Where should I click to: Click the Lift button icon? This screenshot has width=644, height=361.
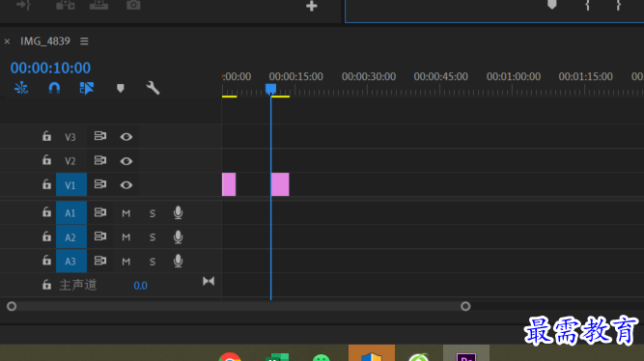pos(99,5)
